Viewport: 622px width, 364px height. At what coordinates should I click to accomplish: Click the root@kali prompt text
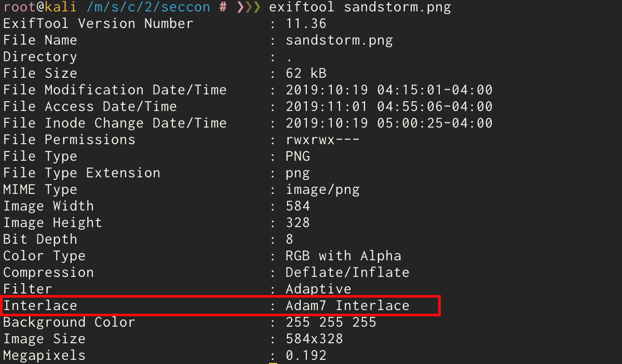click(x=39, y=7)
